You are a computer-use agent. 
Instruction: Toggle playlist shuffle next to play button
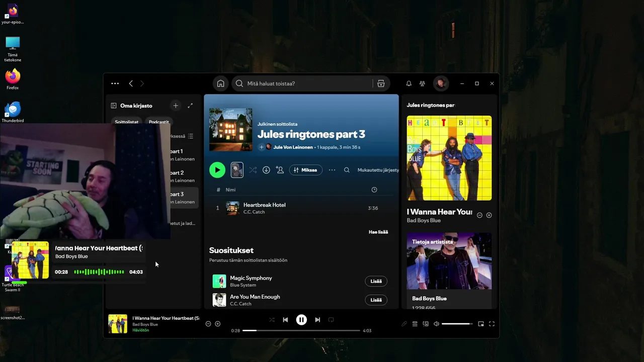click(253, 170)
